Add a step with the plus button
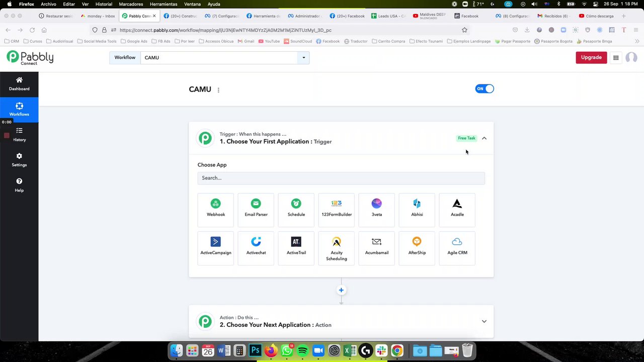This screenshot has height=362, width=644. 341,290
